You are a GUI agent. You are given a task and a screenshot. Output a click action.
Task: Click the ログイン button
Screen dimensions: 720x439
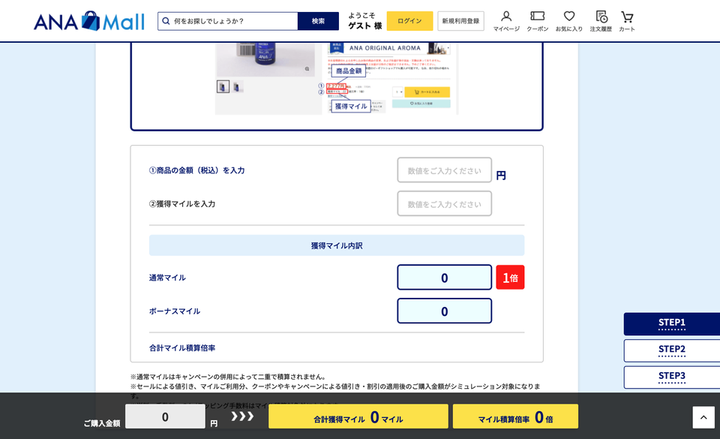(410, 21)
